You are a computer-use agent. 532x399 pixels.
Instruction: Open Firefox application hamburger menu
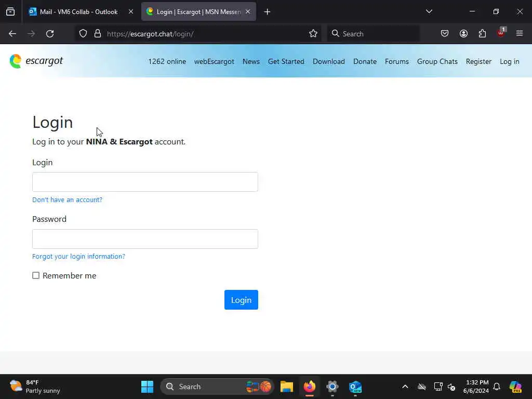pos(520,34)
